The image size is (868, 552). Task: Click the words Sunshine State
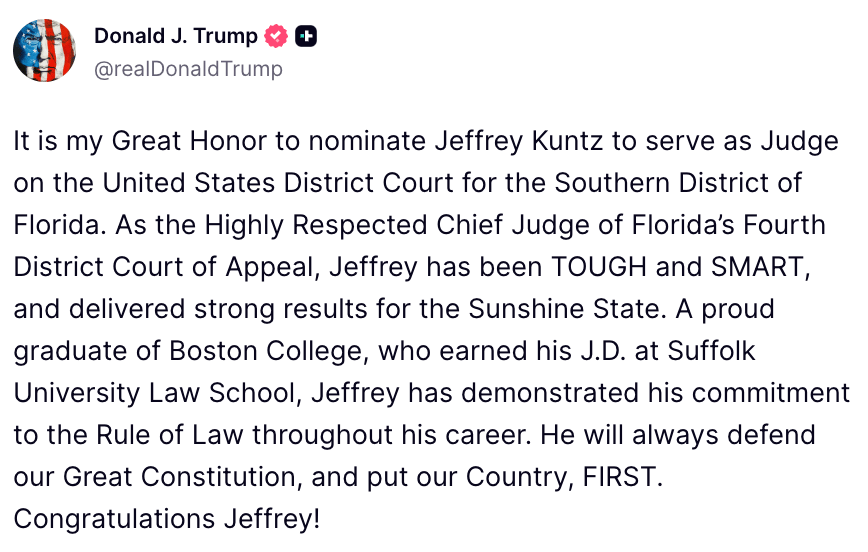(x=565, y=309)
